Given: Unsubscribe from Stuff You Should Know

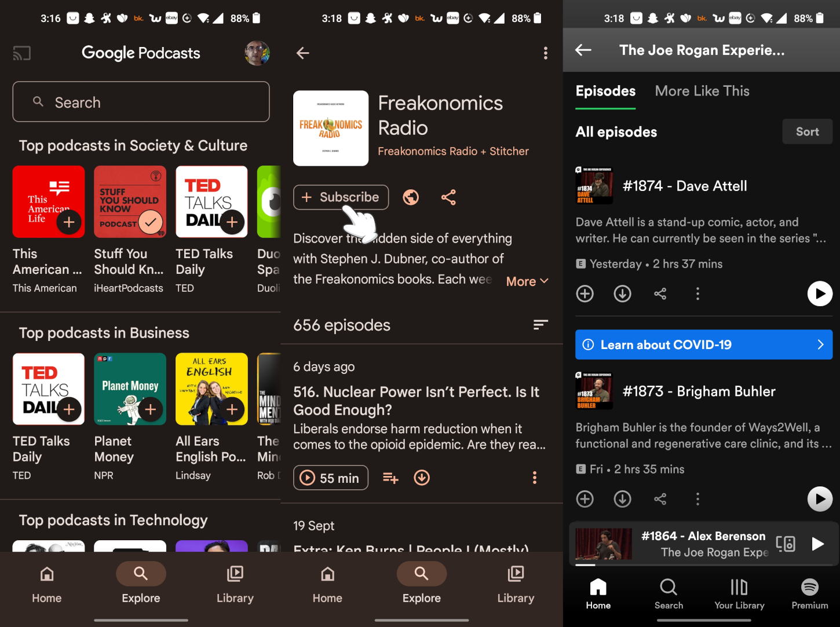Looking at the screenshot, I should 149,222.
